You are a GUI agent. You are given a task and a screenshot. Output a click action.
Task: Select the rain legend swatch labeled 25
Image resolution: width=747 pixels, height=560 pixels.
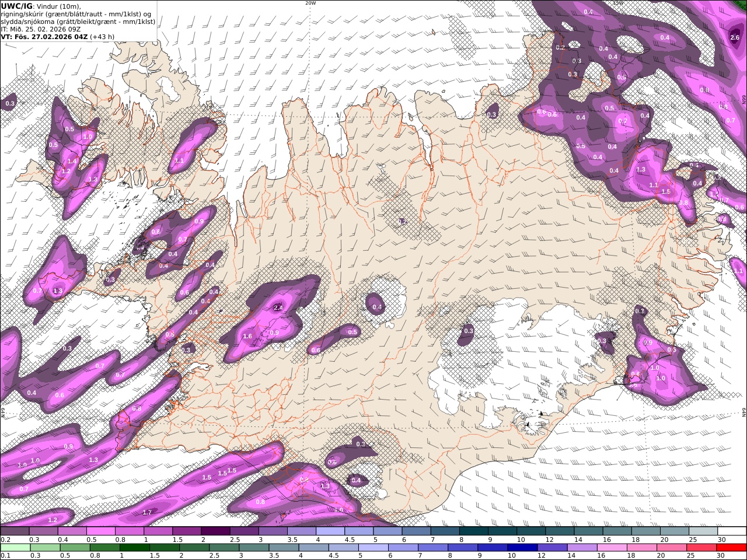pyautogui.click(x=701, y=548)
